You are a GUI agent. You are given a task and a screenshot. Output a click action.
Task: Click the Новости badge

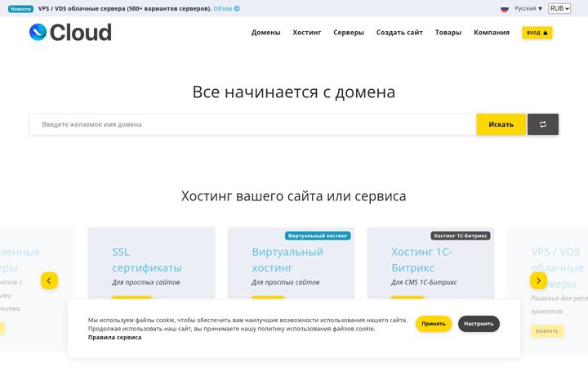pyautogui.click(x=20, y=9)
